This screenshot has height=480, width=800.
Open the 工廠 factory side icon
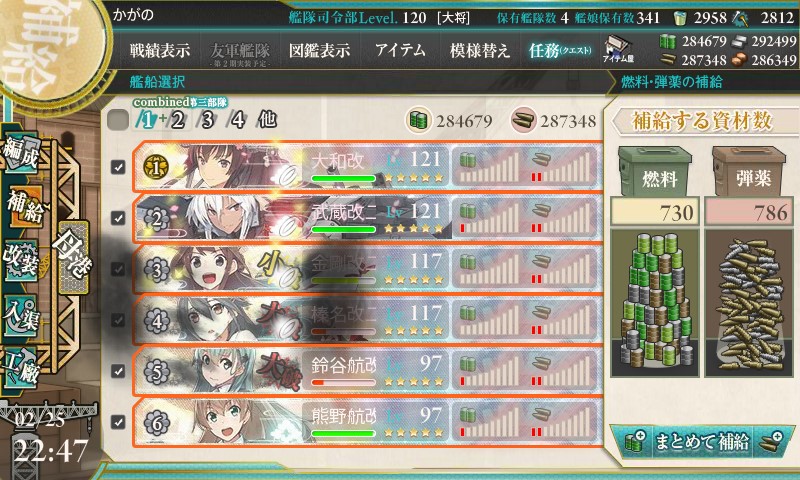click(20, 368)
